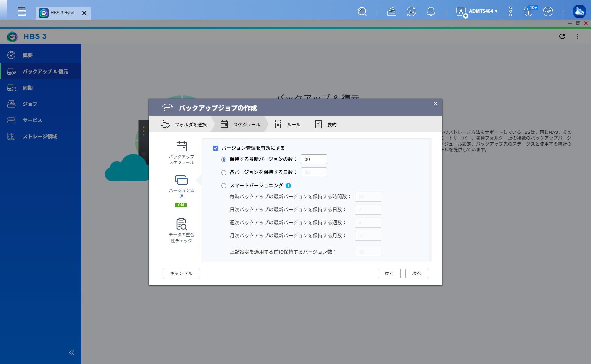Select バックアップスケジュール calendar icon
This screenshot has height=364, width=591.
click(181, 147)
